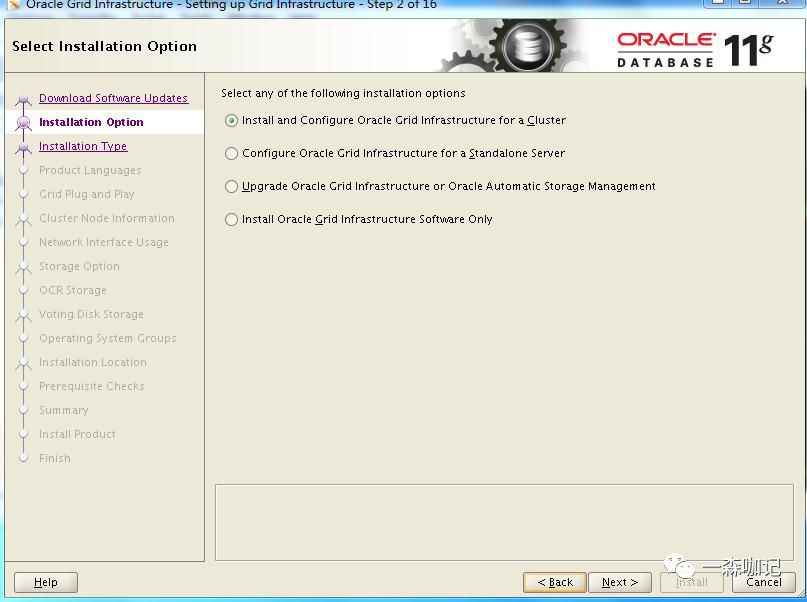Click the Product Languages step label
The height and width of the screenshot is (602, 807).
(90, 170)
